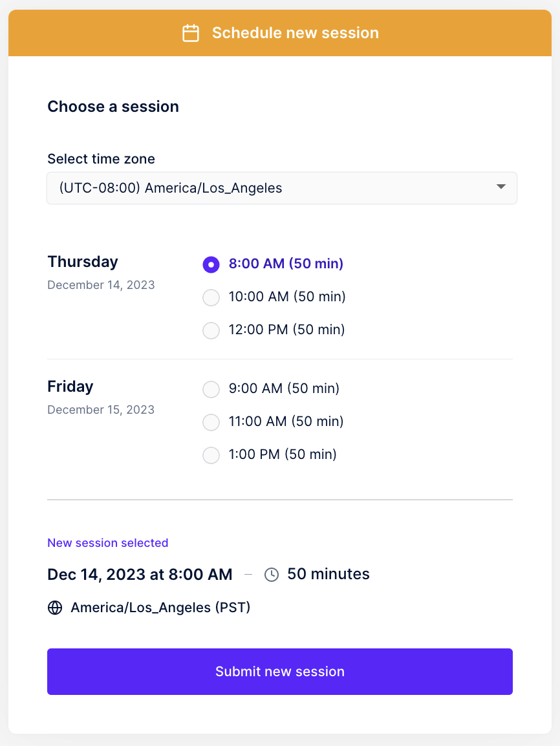
Task: Expand the (UTC-08:00) America/Los_Angeles selector
Action: (282, 188)
